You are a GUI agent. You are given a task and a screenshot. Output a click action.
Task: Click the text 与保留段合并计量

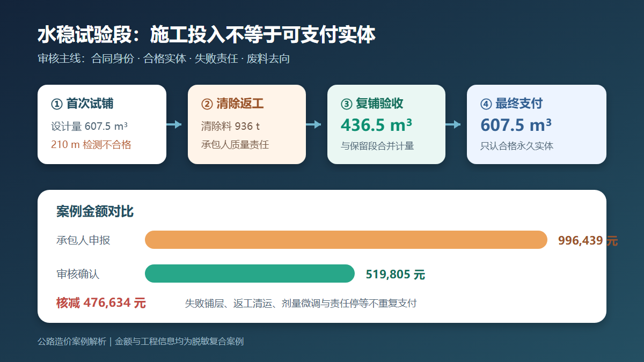point(377,146)
